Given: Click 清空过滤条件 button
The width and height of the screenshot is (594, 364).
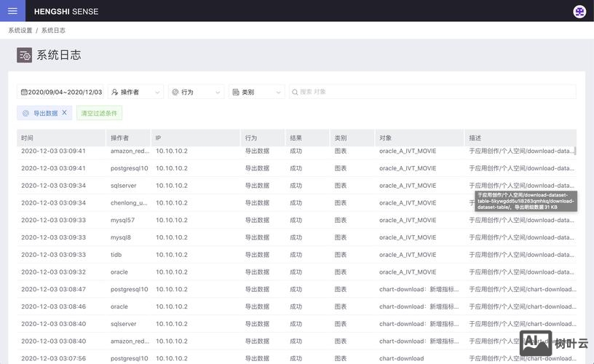Looking at the screenshot, I should [99, 114].
